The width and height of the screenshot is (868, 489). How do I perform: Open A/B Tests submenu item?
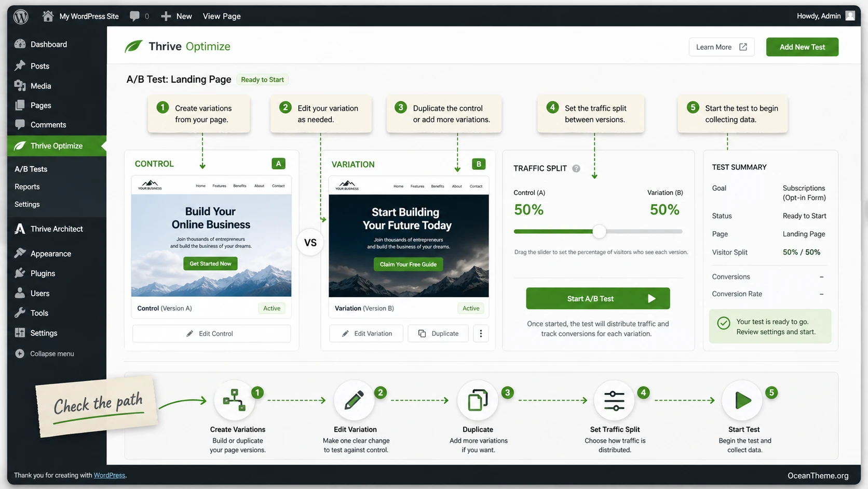click(x=31, y=169)
